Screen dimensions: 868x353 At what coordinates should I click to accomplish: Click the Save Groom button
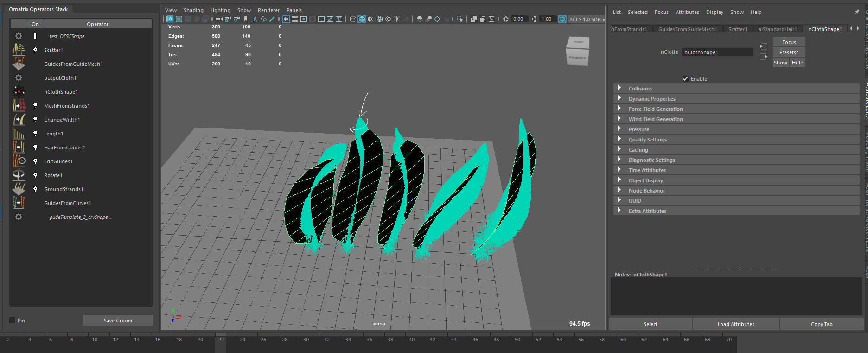coord(118,321)
